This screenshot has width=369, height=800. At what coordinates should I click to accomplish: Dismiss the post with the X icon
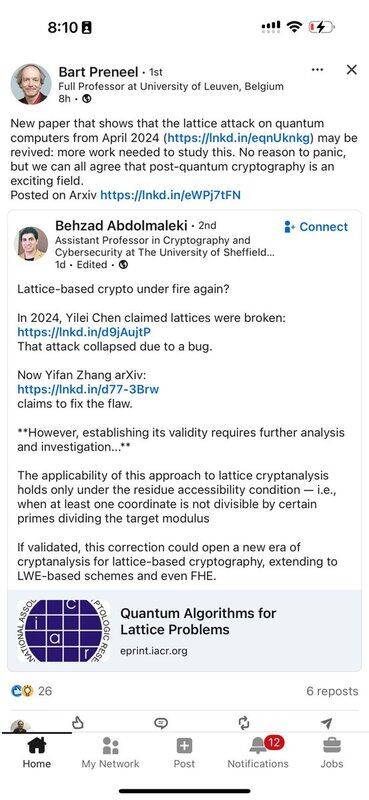(x=352, y=70)
